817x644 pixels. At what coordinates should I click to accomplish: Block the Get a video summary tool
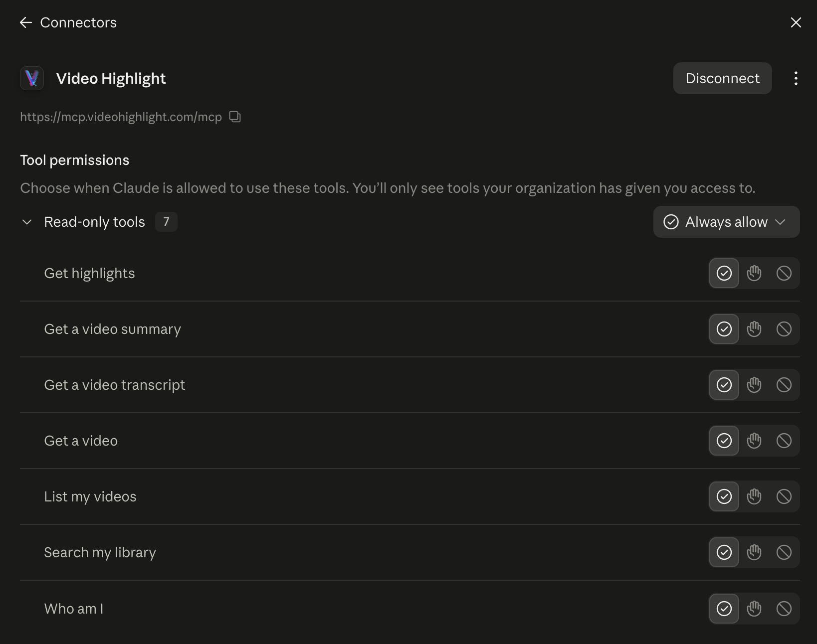pyautogui.click(x=784, y=329)
